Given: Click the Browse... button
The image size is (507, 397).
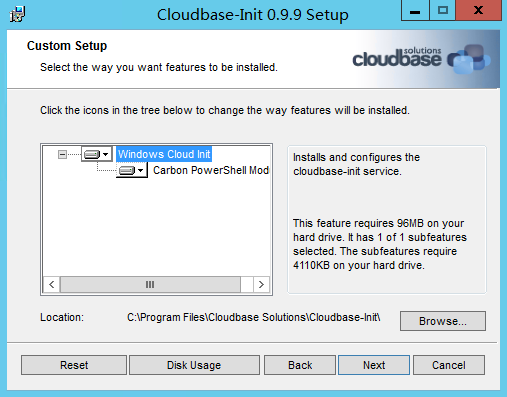Looking at the screenshot, I should click(443, 321).
